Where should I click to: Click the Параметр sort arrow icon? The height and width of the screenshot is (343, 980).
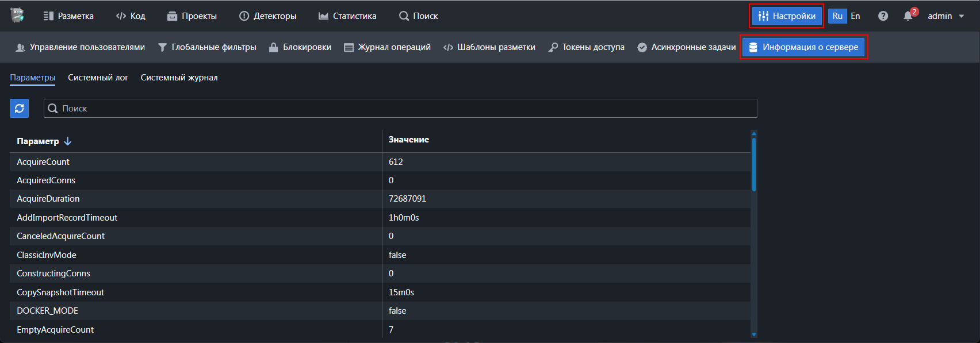click(68, 141)
